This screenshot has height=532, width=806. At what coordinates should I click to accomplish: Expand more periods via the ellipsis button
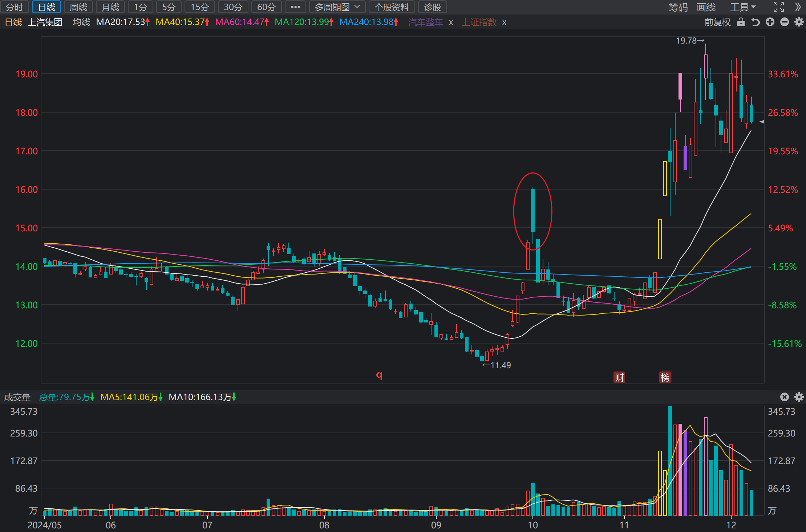coord(295,7)
